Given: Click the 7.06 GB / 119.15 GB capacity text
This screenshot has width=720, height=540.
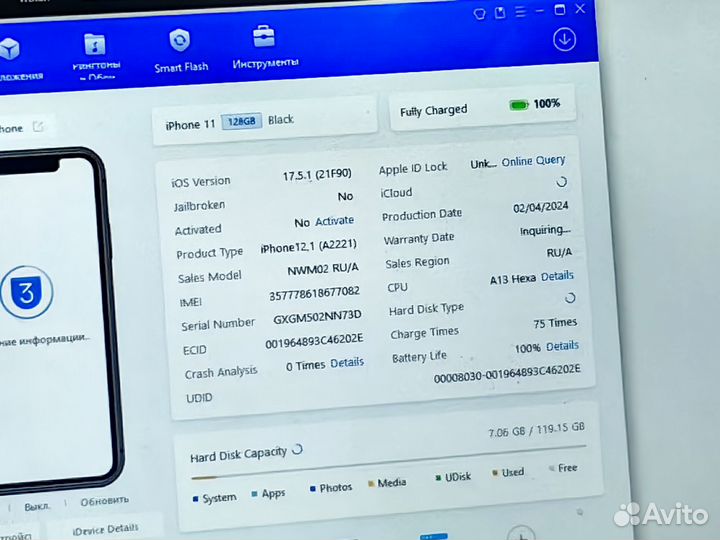Looking at the screenshot, I should point(536,430).
